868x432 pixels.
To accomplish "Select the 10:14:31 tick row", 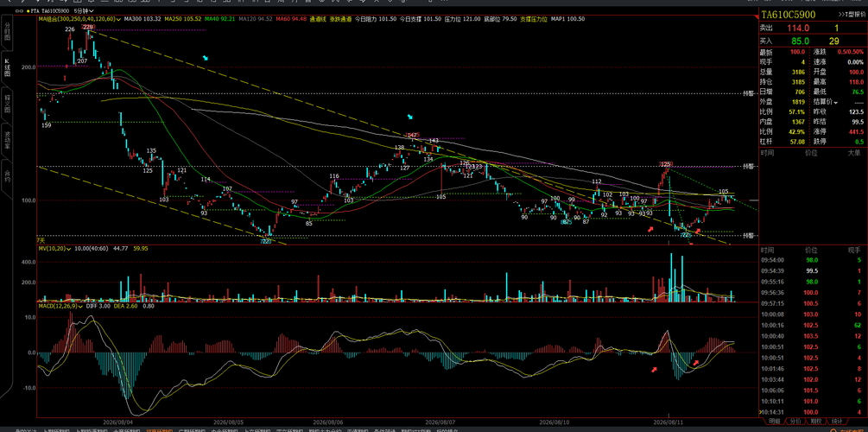I will tap(812, 412).
